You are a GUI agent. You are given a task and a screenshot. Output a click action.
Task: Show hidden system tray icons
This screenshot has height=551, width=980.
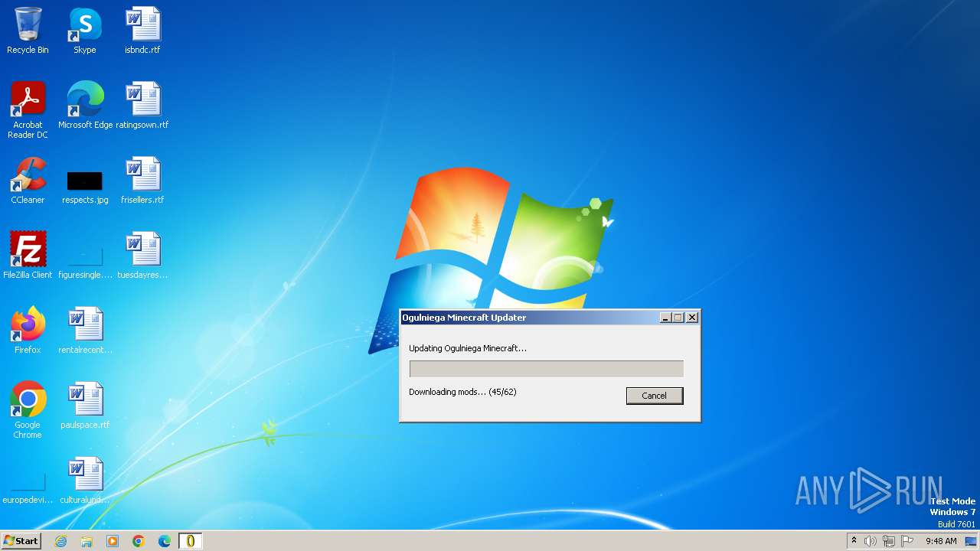tap(854, 541)
